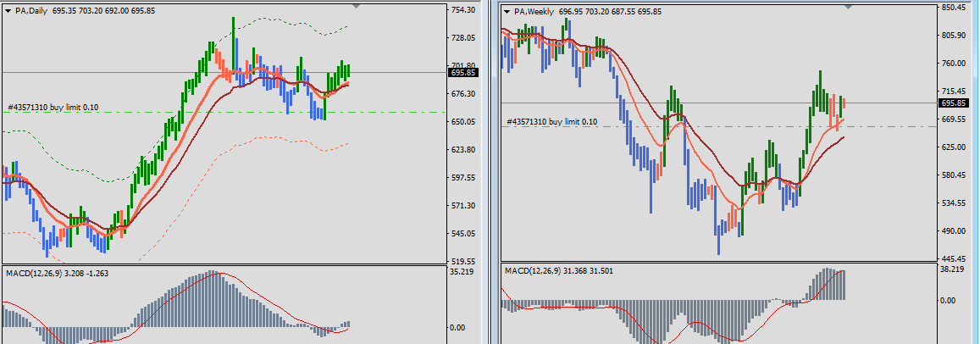Click the MACD(12,26,9) 31.368 31.501 indicator label
This screenshot has height=344, width=980.
[560, 270]
